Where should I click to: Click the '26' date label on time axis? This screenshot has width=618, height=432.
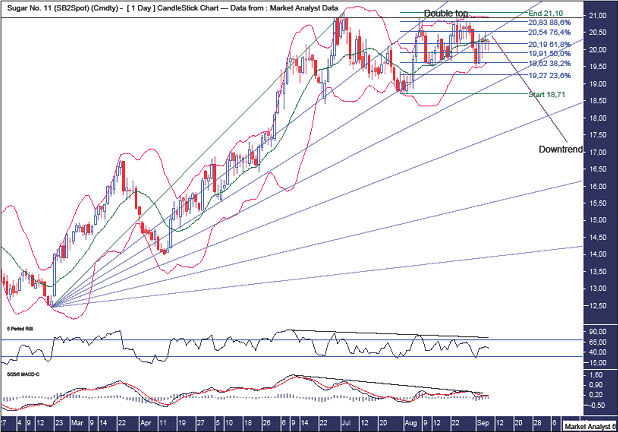point(266,423)
